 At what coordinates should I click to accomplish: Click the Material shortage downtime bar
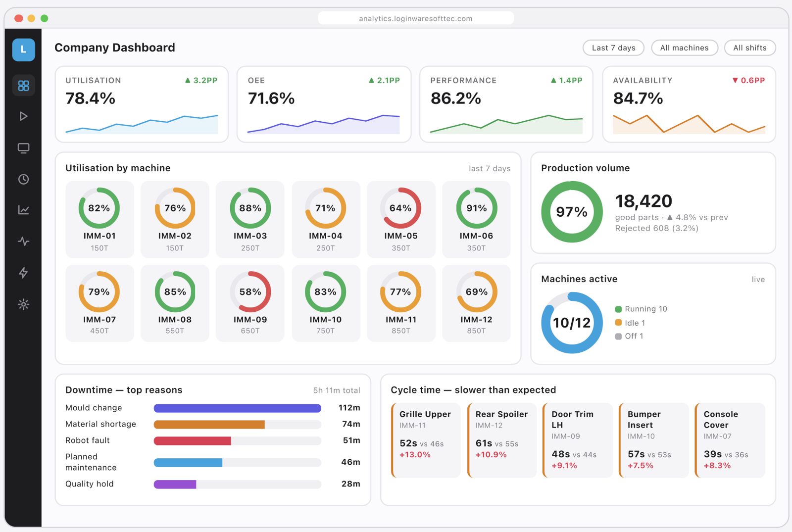[x=238, y=425]
